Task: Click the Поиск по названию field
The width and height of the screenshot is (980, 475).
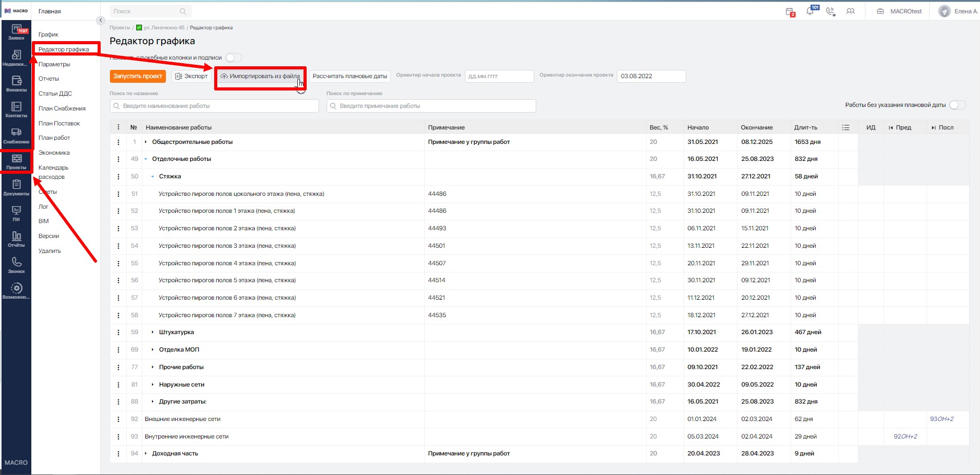Action: pyautogui.click(x=215, y=106)
